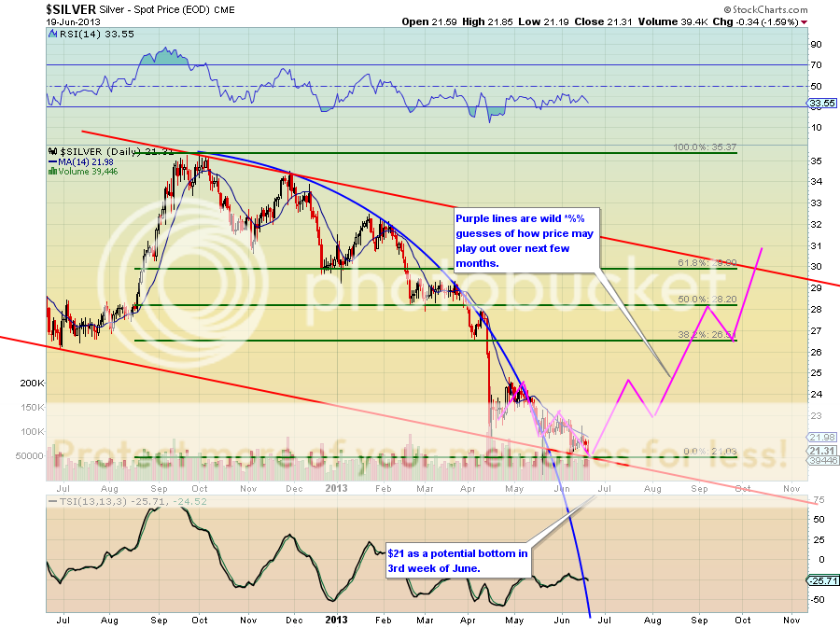Click the RSI(14) indicator legend icon
Image resolution: width=840 pixels, height=628 pixels.
point(52,34)
